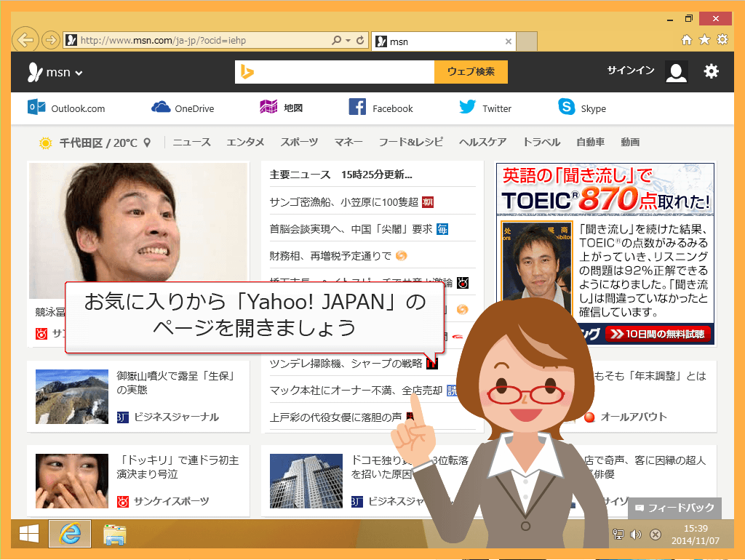Screen dimensions: 745x560
Task: Open Skype from the services bar
Action: coord(582,107)
